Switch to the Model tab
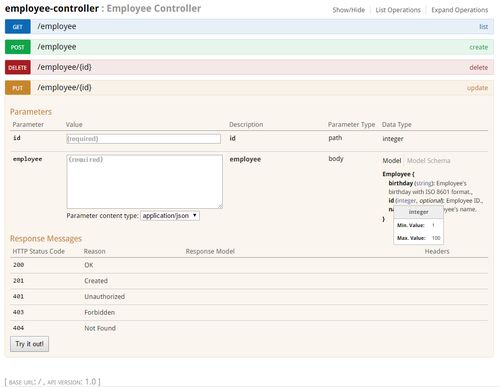This screenshot has height=387, width=500. pos(392,161)
